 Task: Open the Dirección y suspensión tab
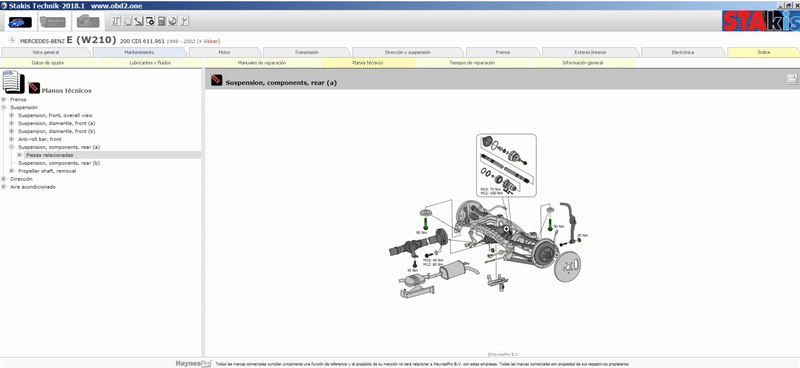pos(408,52)
